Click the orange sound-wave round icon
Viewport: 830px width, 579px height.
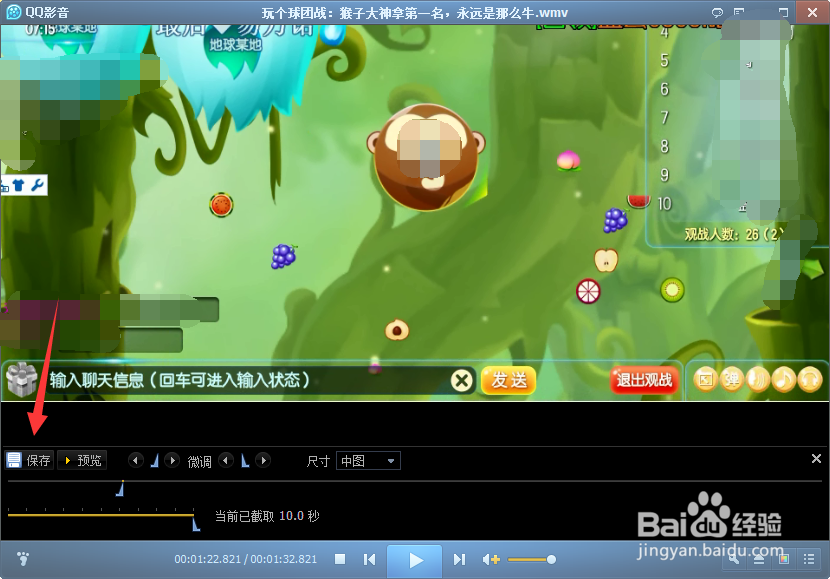click(757, 379)
